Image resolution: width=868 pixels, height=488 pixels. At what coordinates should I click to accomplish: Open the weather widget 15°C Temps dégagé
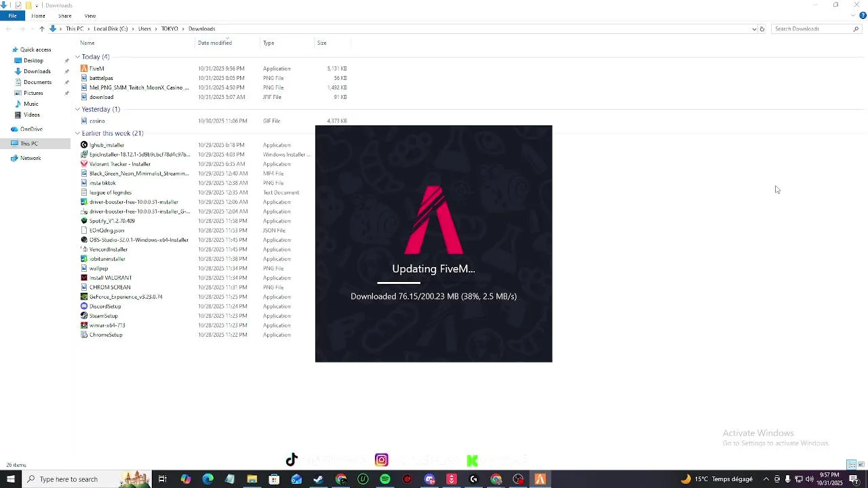pos(717,479)
